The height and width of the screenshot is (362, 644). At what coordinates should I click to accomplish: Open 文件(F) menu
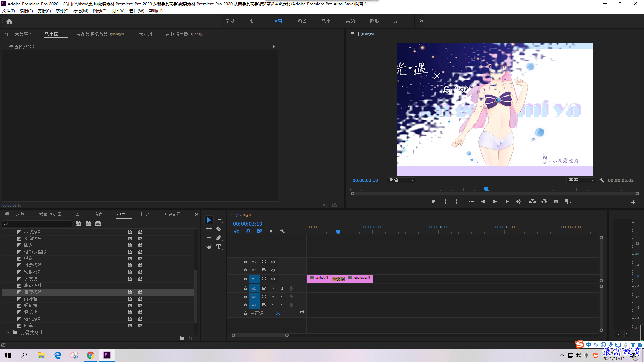(x=9, y=11)
